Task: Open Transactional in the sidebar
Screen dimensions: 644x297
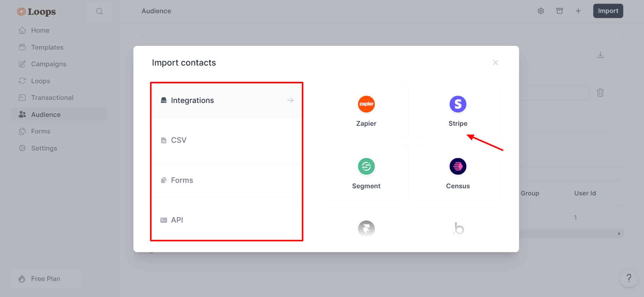Action: click(x=52, y=98)
